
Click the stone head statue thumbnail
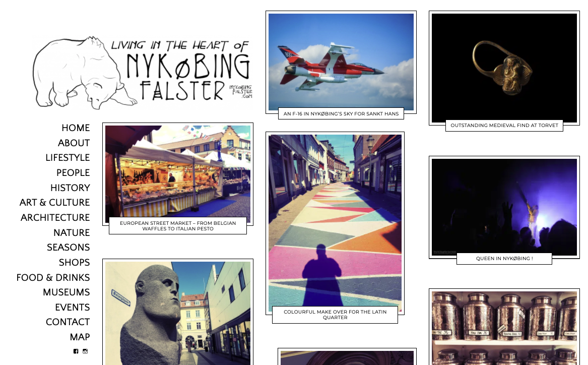pyautogui.click(x=177, y=313)
